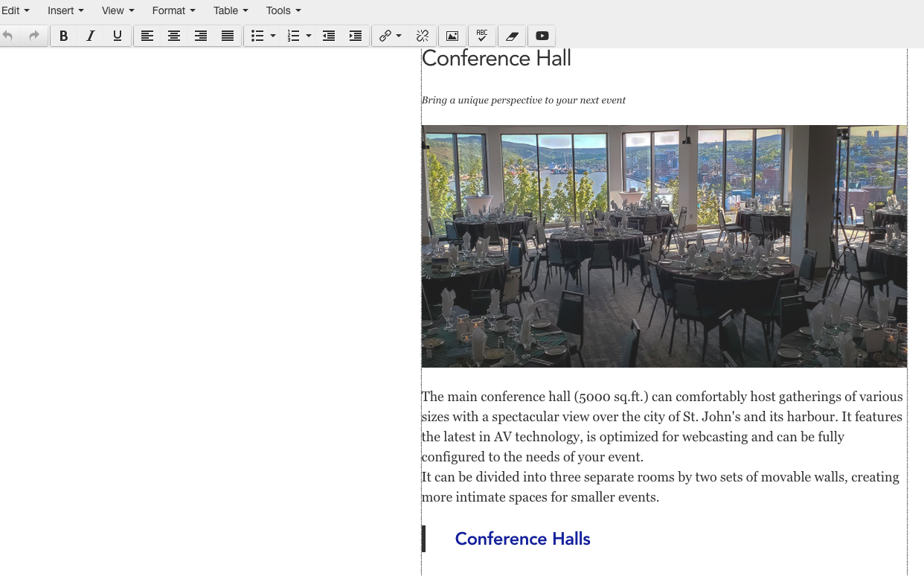Remove link with unlink icon
Image resolution: width=924 pixels, height=576 pixels.
point(423,36)
